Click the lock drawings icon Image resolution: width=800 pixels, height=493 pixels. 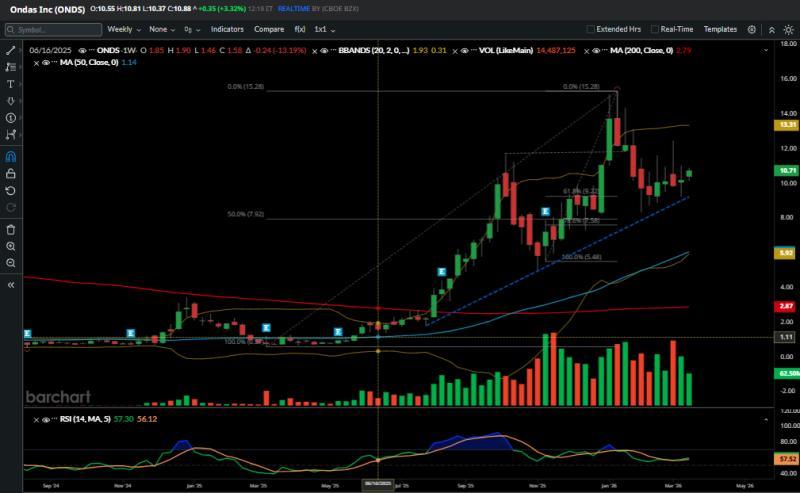(11, 173)
